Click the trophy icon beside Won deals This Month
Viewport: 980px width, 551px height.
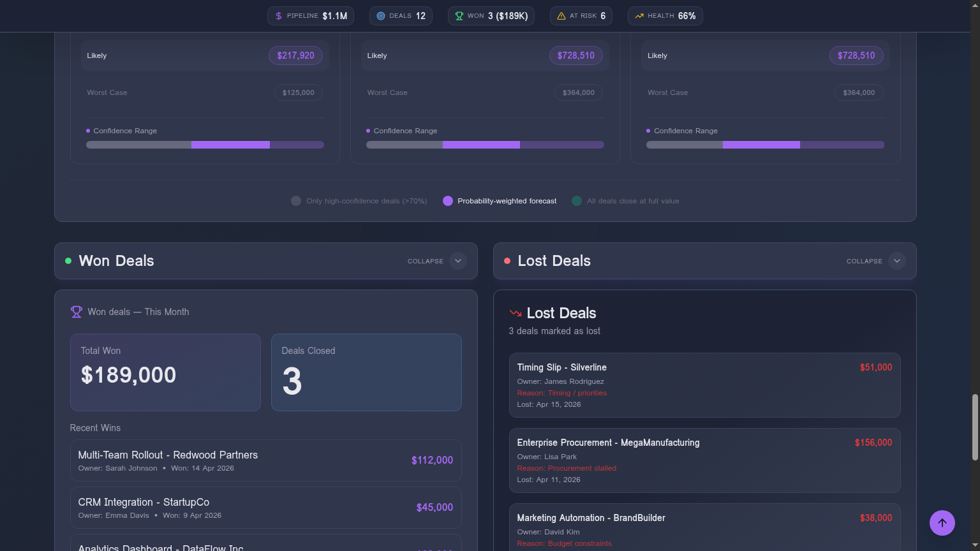click(x=77, y=312)
